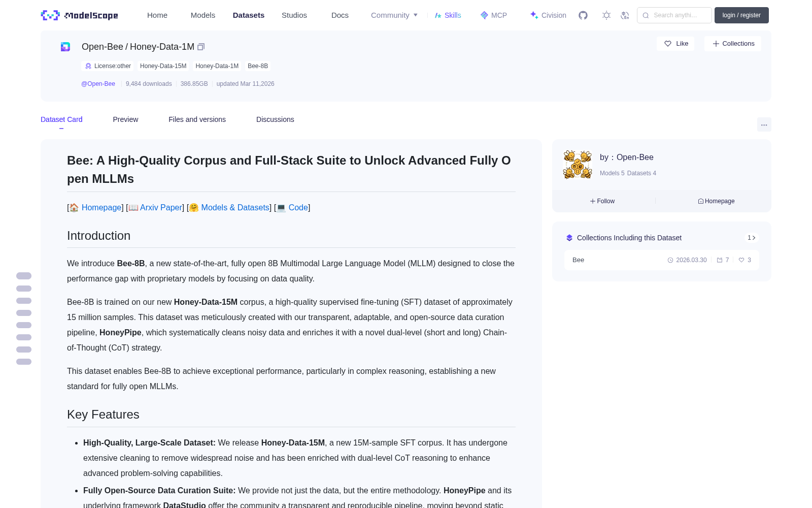Switch to the Preview tab
Image resolution: width=812 pixels, height=508 pixels.
coord(125,119)
